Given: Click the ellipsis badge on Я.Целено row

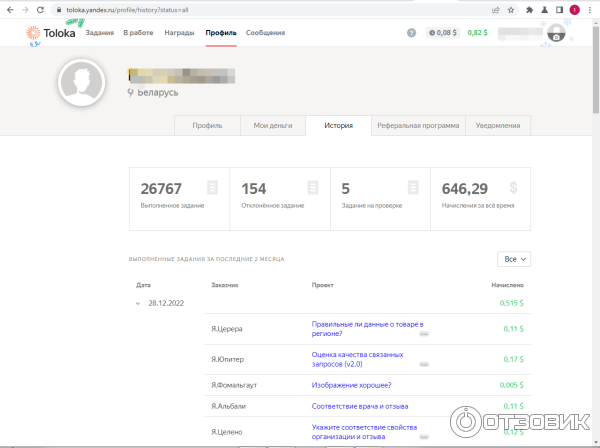Looking at the screenshot, I should pyautogui.click(x=424, y=437).
